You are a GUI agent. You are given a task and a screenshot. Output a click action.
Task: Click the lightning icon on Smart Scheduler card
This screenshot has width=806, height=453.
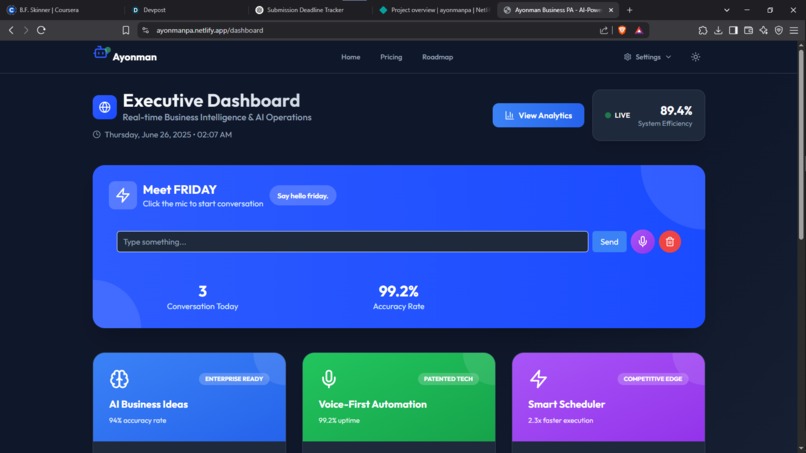[538, 379]
